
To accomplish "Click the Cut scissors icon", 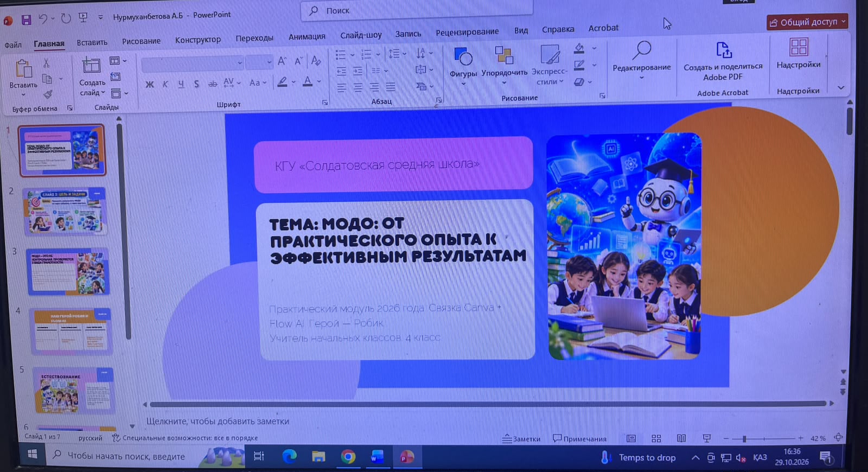I will (x=46, y=63).
